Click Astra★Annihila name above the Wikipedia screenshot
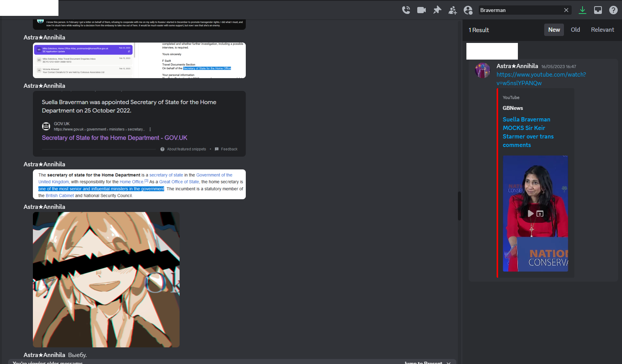 click(45, 164)
